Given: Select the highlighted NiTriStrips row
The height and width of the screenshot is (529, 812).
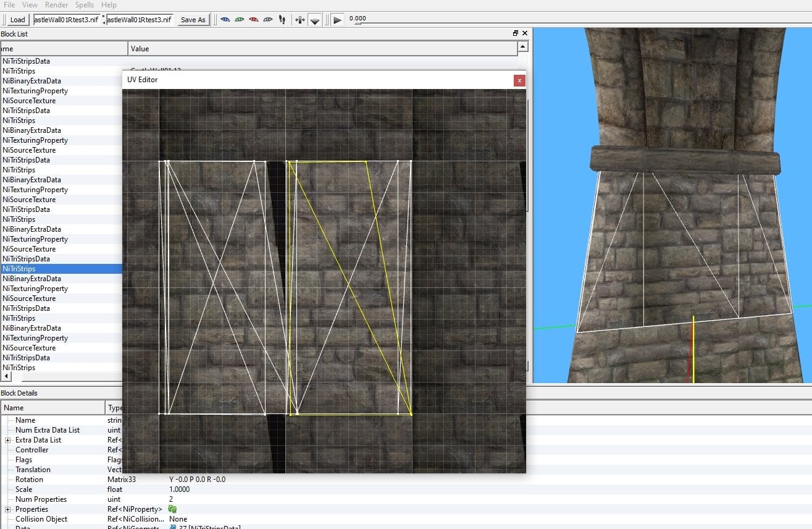Looking at the screenshot, I should pos(61,269).
